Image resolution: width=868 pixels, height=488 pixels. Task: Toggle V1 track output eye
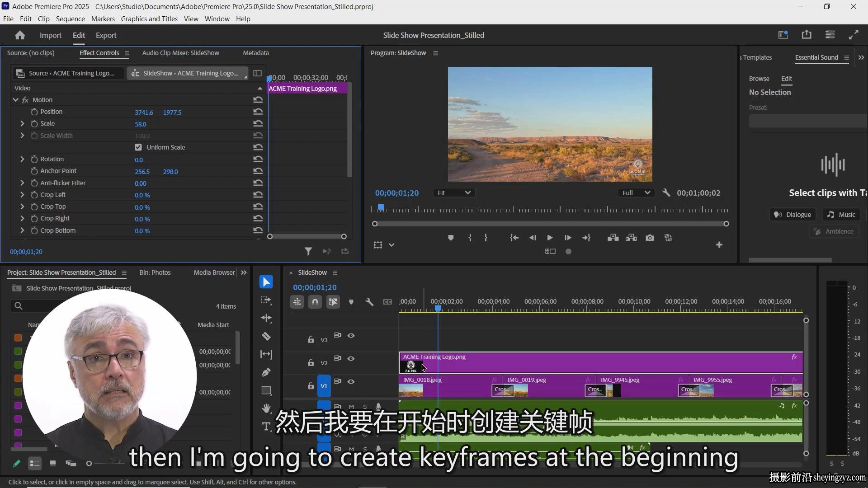point(351,381)
